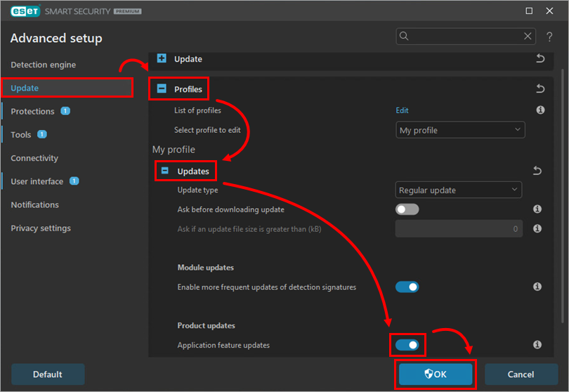Click the Cancel button

click(x=521, y=374)
